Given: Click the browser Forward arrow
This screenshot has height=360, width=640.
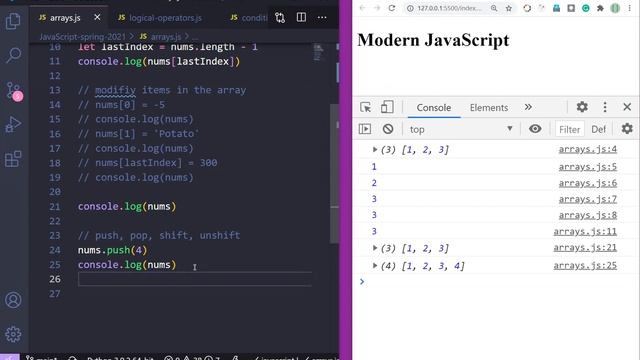Looking at the screenshot, I should pos(377,8).
